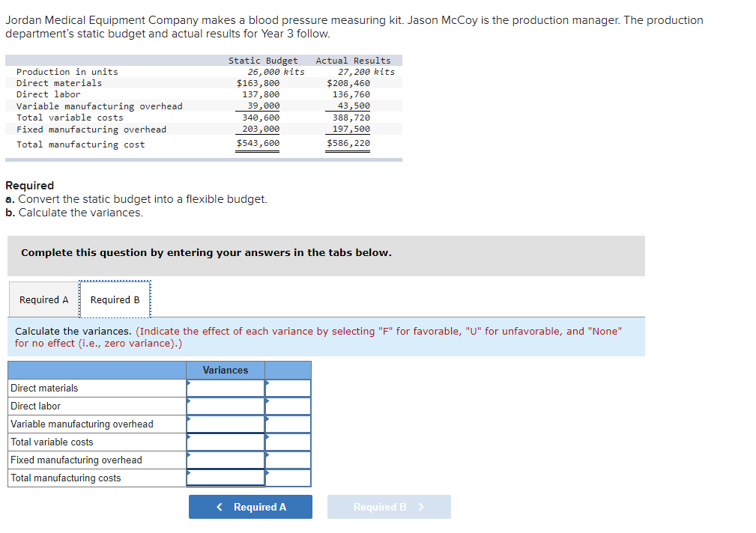Click actual variable overhead 43,500
The height and width of the screenshot is (533, 756).
(354, 106)
